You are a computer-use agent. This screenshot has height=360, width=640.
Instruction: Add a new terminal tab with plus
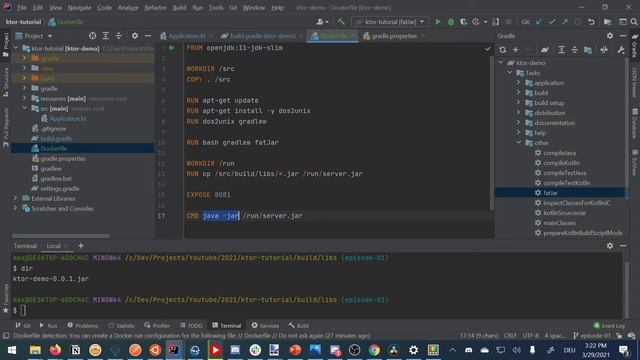coord(80,246)
